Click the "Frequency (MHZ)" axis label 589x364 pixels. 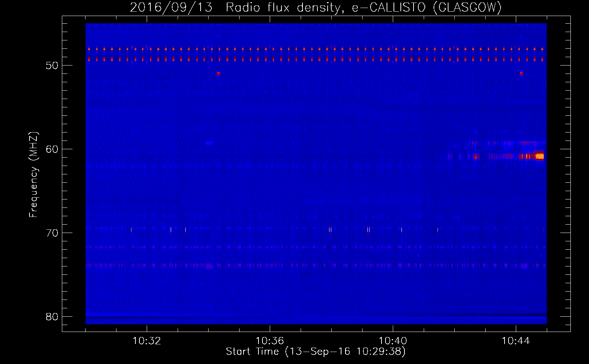coord(33,175)
